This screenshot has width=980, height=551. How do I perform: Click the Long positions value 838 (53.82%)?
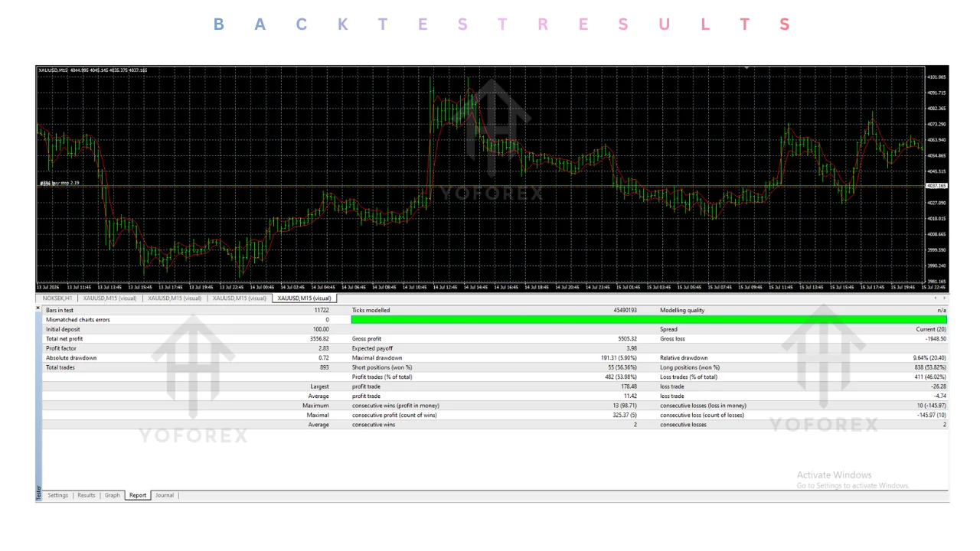(930, 367)
